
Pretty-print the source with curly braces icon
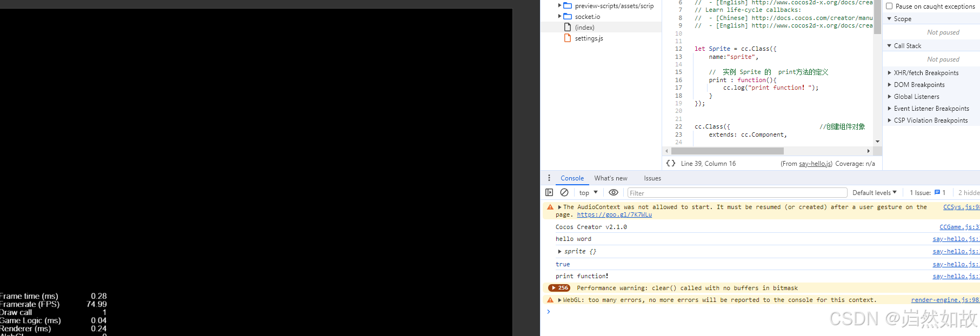coord(671,163)
